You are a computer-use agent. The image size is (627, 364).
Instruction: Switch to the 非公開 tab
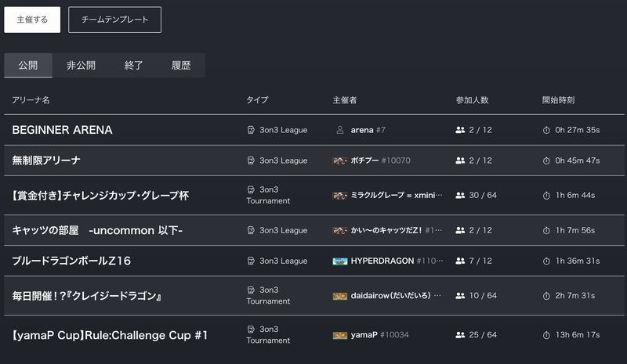81,66
